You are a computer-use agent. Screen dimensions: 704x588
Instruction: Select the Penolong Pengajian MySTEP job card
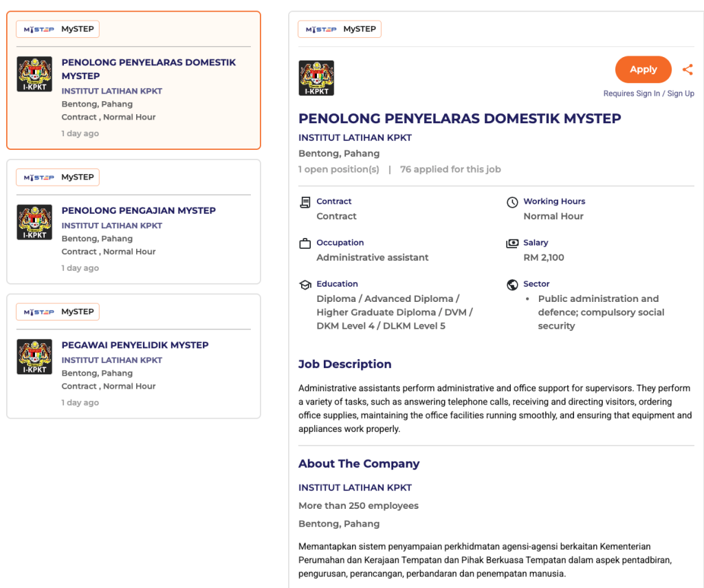139,210
